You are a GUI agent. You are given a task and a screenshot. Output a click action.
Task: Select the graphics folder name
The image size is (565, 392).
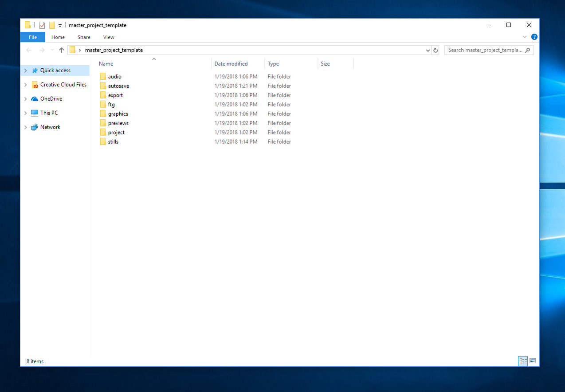tap(118, 114)
